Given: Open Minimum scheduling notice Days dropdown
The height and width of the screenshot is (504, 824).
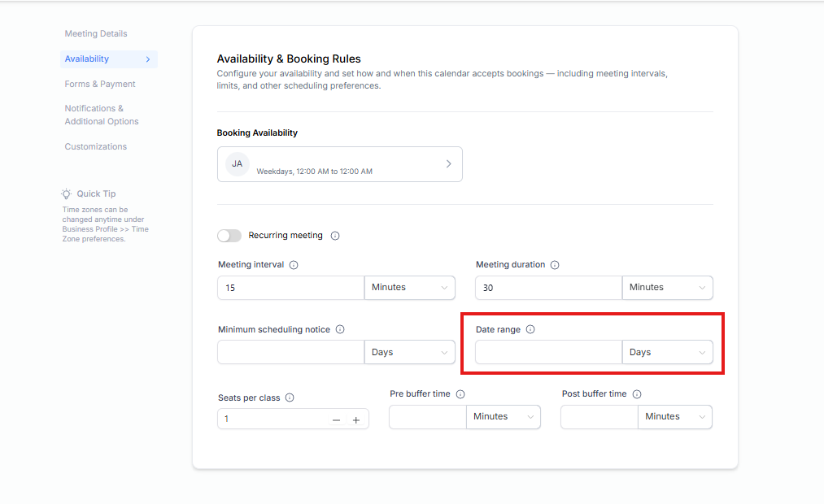Looking at the screenshot, I should coord(409,353).
